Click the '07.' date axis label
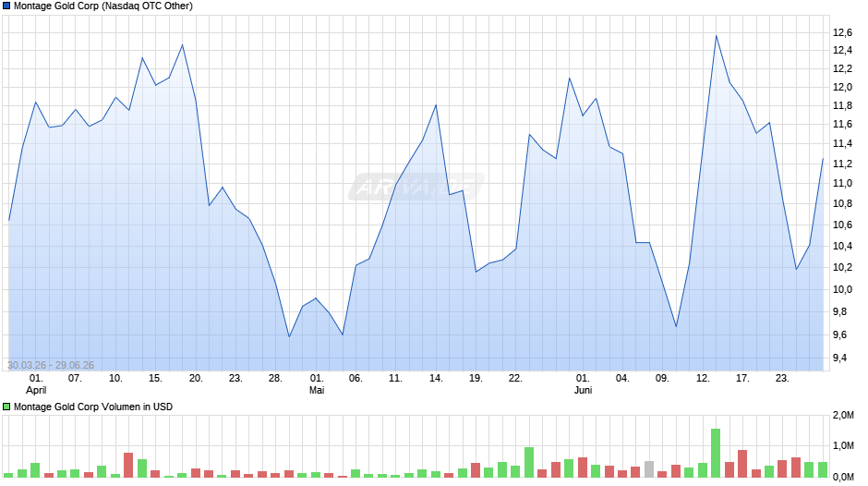 click(75, 378)
